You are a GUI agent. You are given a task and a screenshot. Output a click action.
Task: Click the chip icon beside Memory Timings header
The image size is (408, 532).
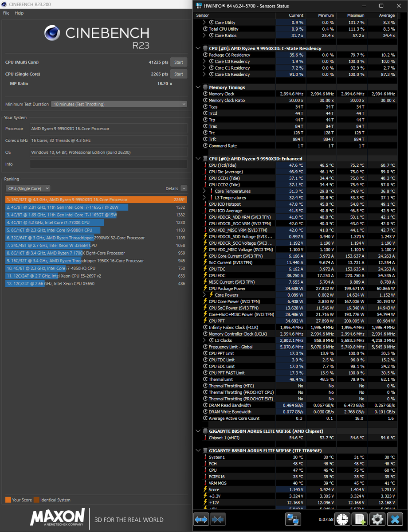205,87
